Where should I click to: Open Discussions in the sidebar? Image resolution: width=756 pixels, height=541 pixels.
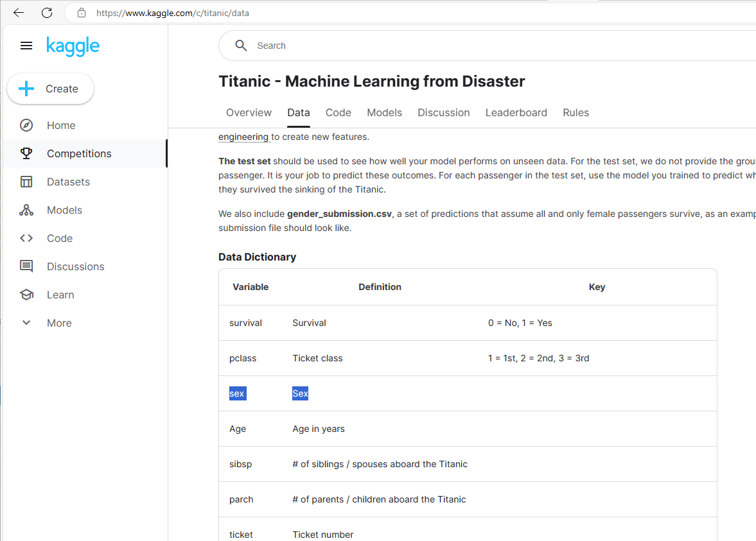pyautogui.click(x=76, y=266)
